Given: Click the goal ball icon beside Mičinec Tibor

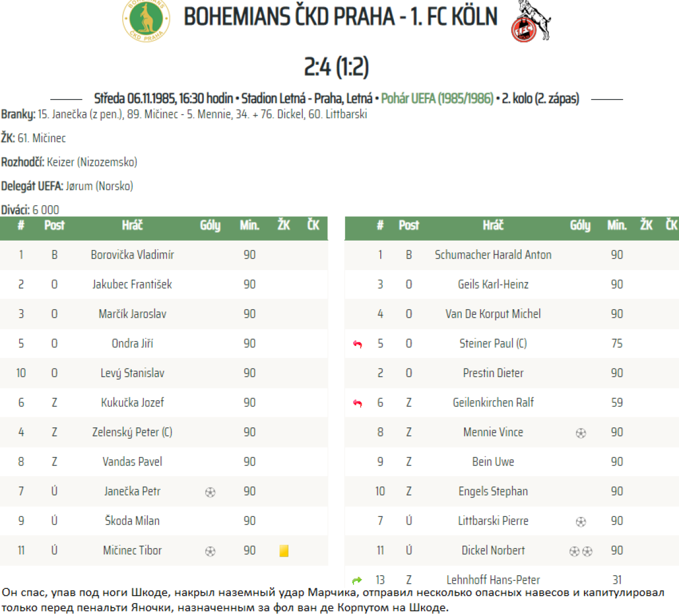Looking at the screenshot, I should click(210, 551).
